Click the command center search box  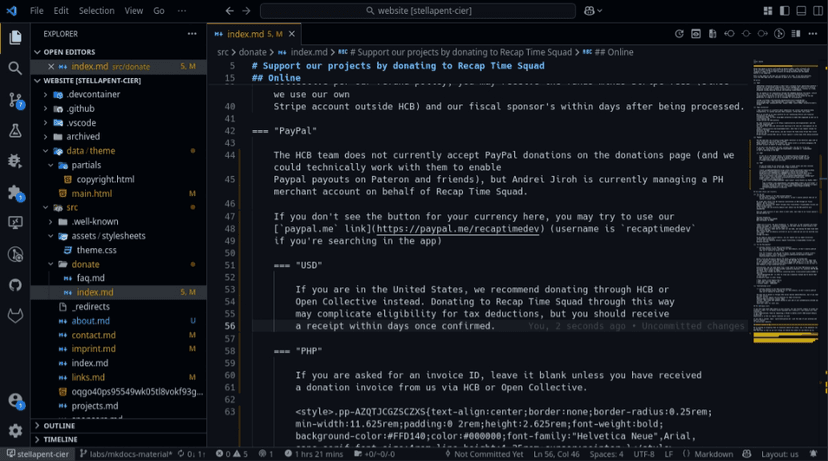pos(418,11)
